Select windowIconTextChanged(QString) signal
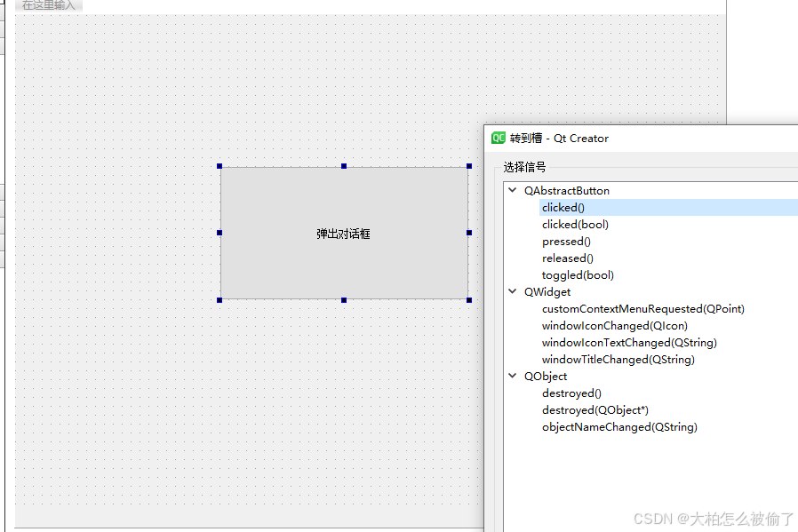This screenshot has height=532, width=798. click(629, 342)
